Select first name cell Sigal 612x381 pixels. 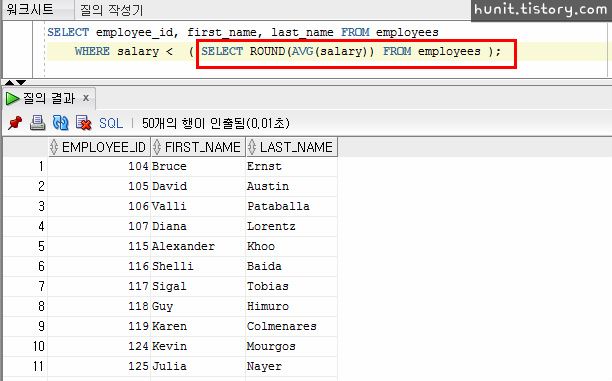tap(198, 286)
